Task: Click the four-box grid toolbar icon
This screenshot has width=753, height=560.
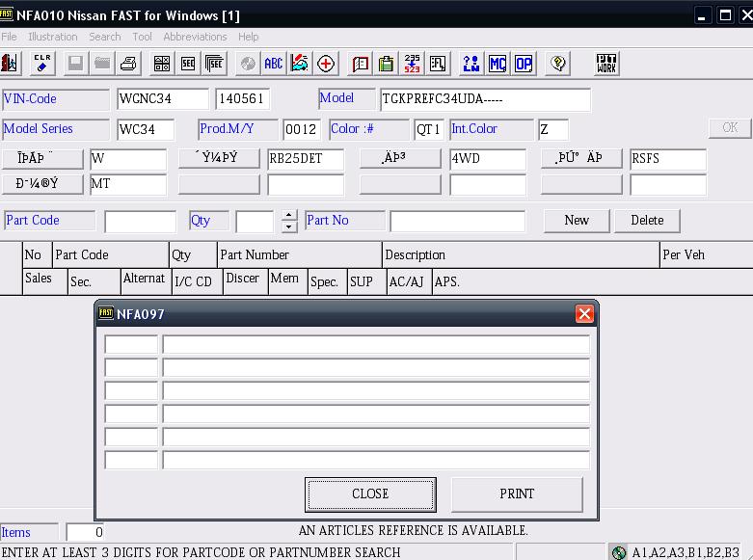Action: (162, 64)
